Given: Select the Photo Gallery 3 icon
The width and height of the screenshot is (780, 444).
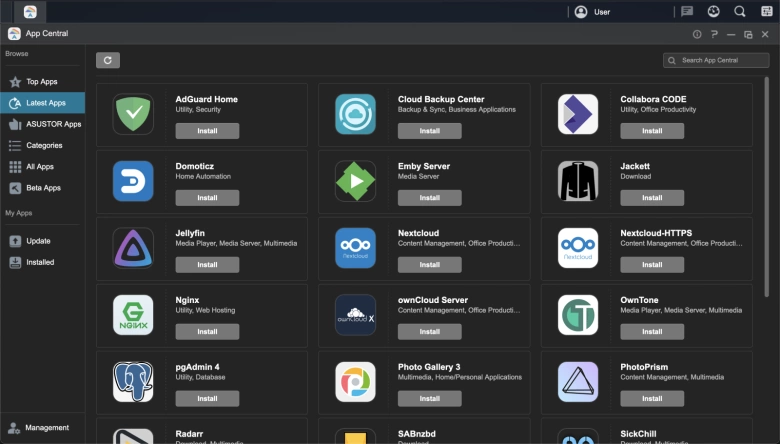Looking at the screenshot, I should [x=355, y=382].
